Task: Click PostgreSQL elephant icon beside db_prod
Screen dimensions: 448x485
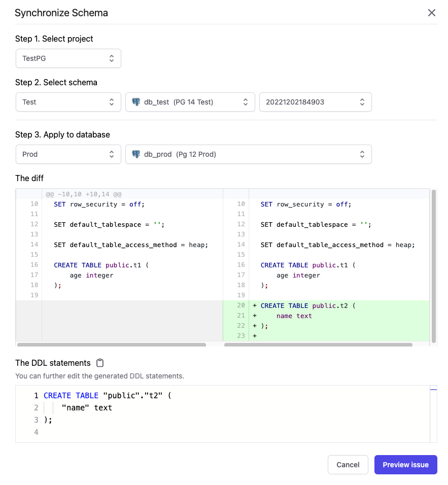Action: point(136,154)
